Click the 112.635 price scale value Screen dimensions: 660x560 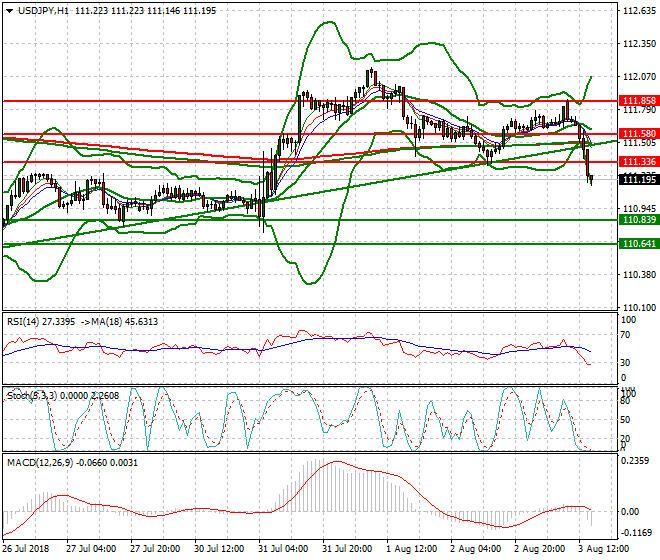coord(639,11)
